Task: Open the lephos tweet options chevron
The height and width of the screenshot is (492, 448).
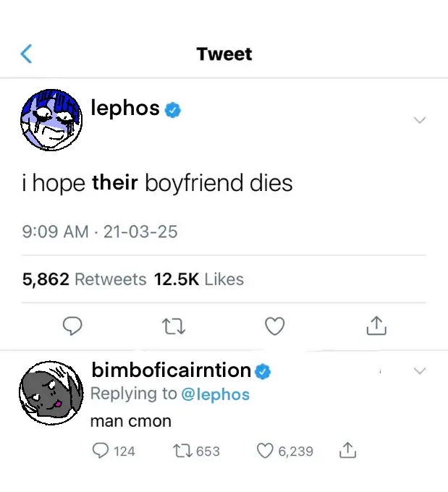Action: [420, 120]
